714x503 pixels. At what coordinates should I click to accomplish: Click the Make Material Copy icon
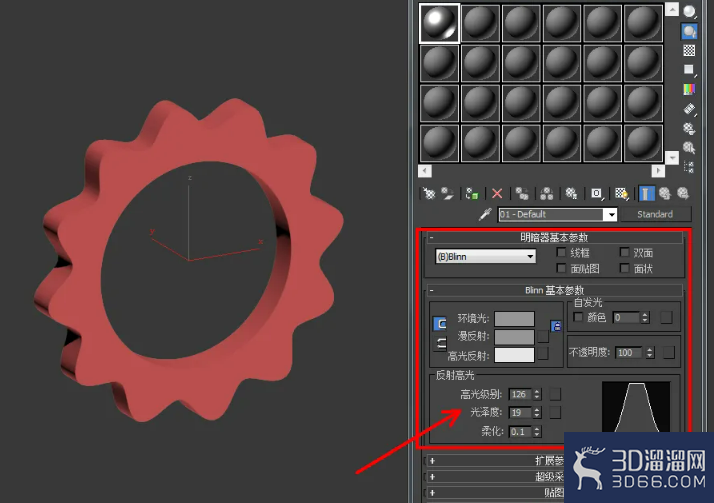pos(522,193)
